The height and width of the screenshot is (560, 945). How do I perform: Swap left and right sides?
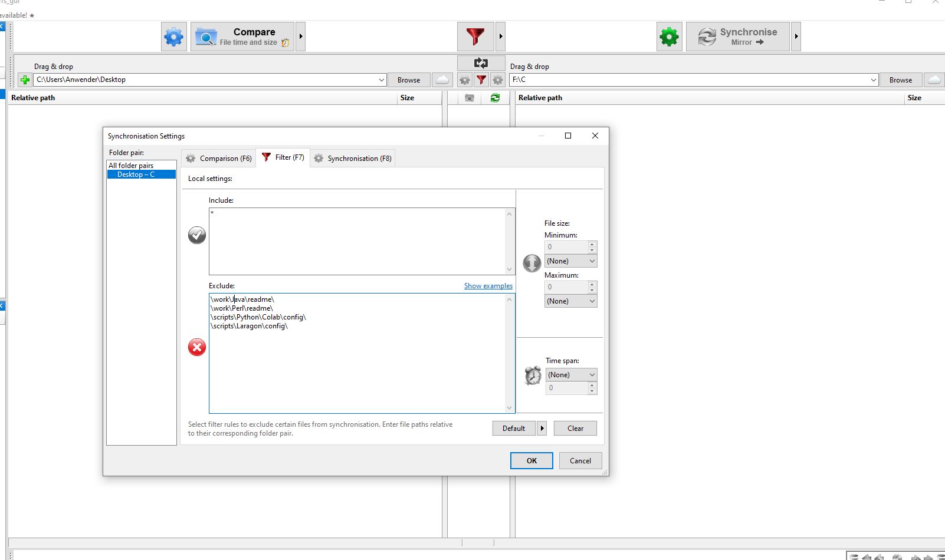(x=481, y=63)
